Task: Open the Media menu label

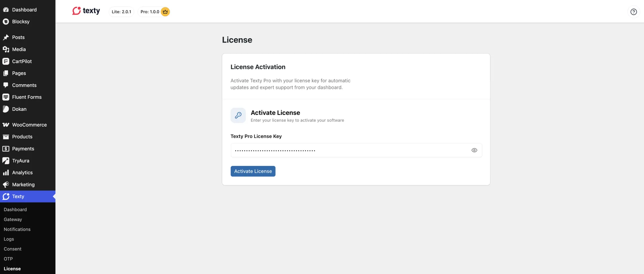Action: point(19,49)
